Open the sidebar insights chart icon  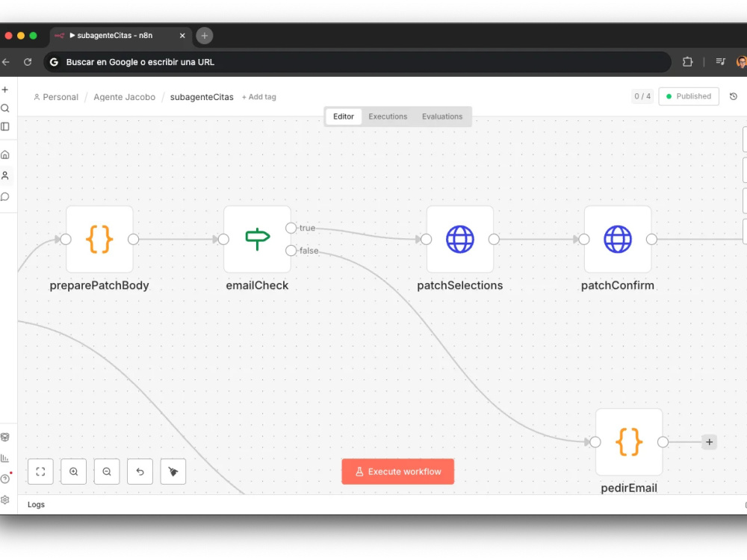[x=5, y=458]
